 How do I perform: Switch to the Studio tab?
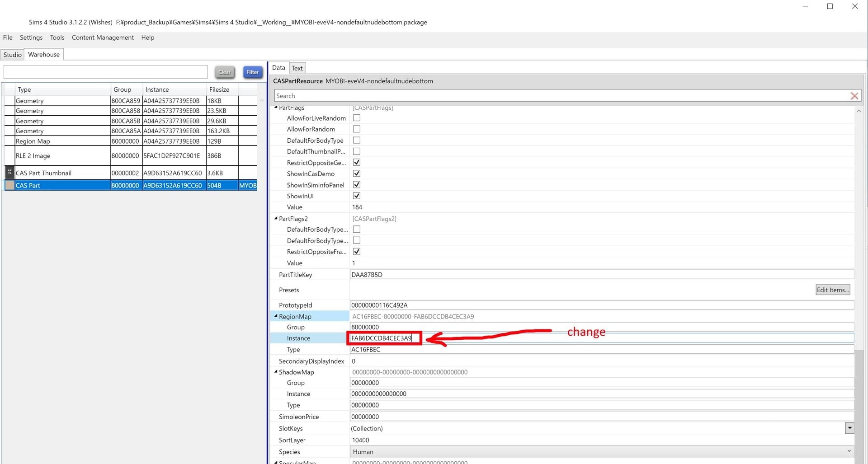tap(13, 55)
